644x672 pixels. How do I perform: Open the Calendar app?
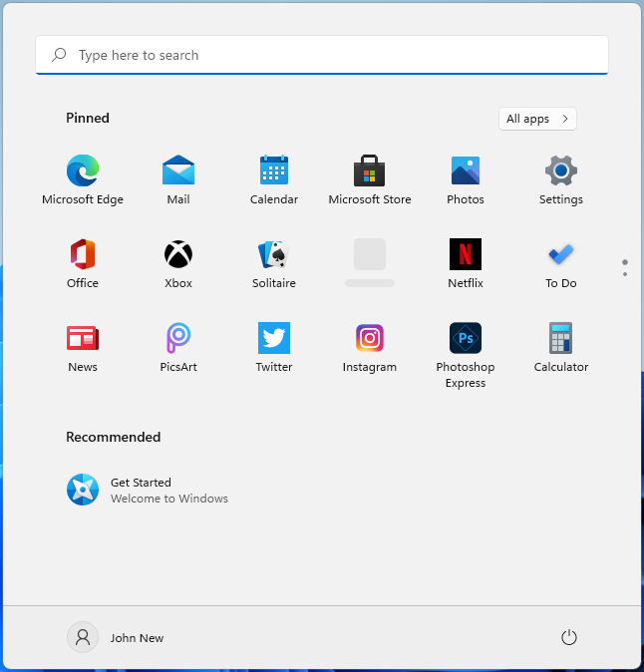click(274, 180)
